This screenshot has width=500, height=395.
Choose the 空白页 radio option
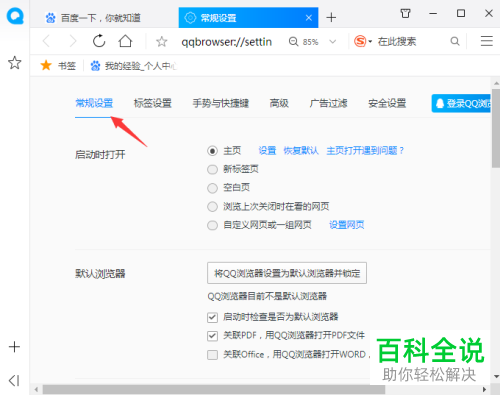point(212,188)
